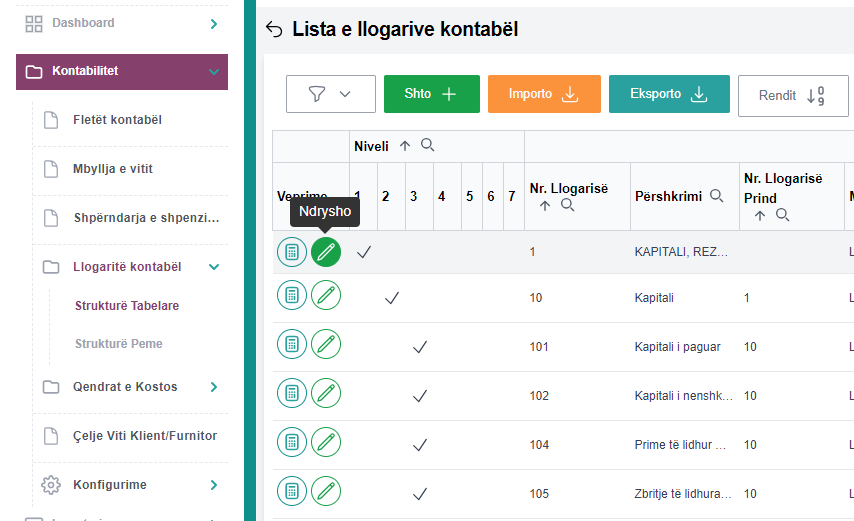The height and width of the screenshot is (521, 854).
Task: Open the filter dropdown button
Action: tap(330, 94)
